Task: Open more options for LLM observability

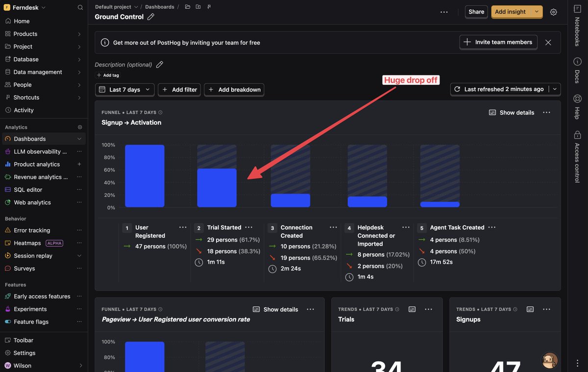Action: (79, 151)
